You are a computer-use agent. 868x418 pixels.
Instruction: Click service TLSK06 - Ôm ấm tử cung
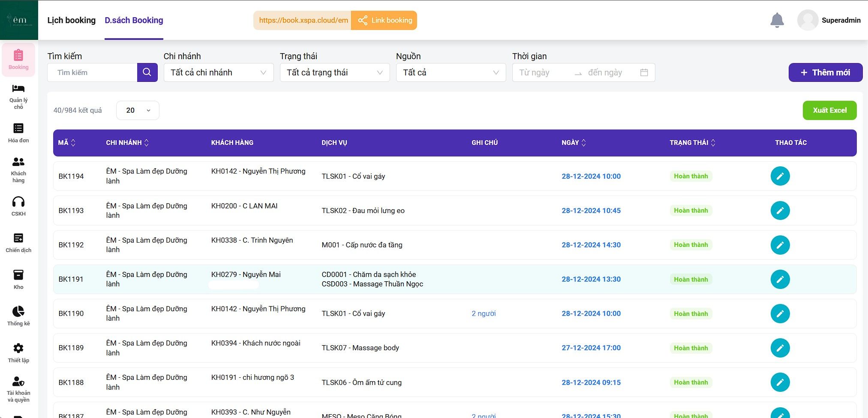click(362, 382)
